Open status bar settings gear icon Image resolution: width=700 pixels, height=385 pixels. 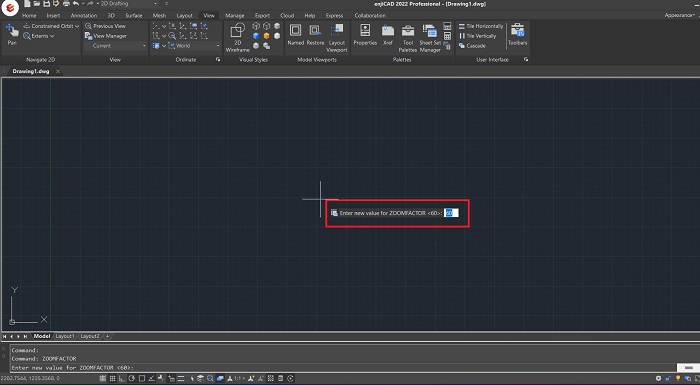pos(658,378)
